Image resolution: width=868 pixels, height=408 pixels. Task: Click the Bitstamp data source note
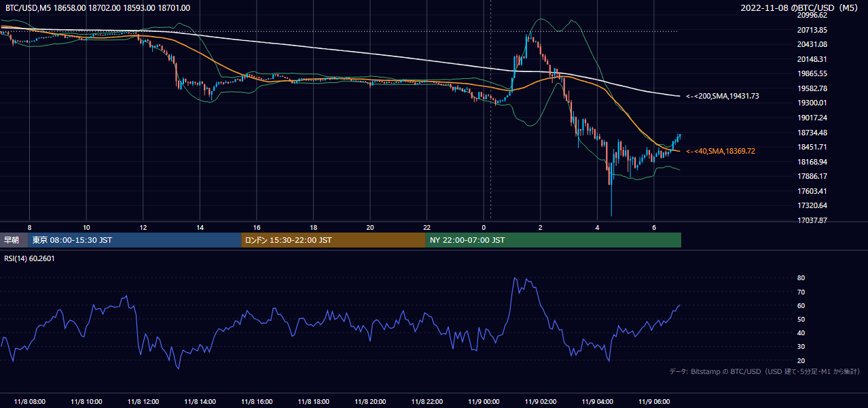click(x=765, y=371)
